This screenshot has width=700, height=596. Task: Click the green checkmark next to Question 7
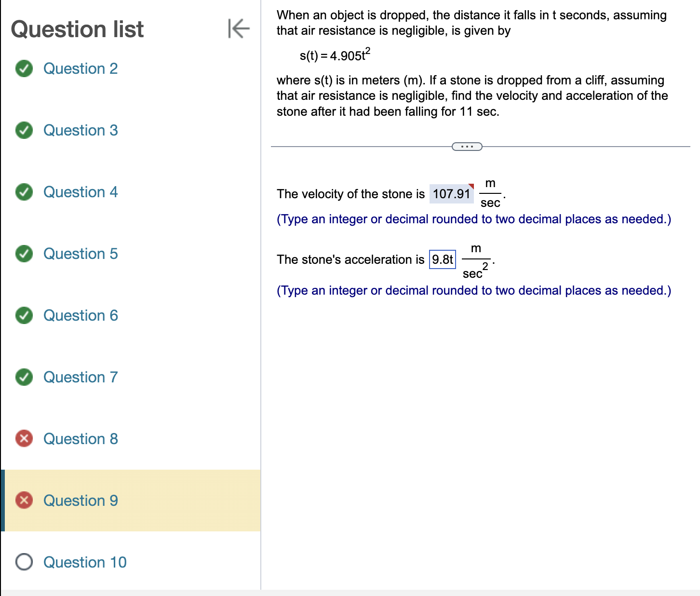[x=24, y=377]
